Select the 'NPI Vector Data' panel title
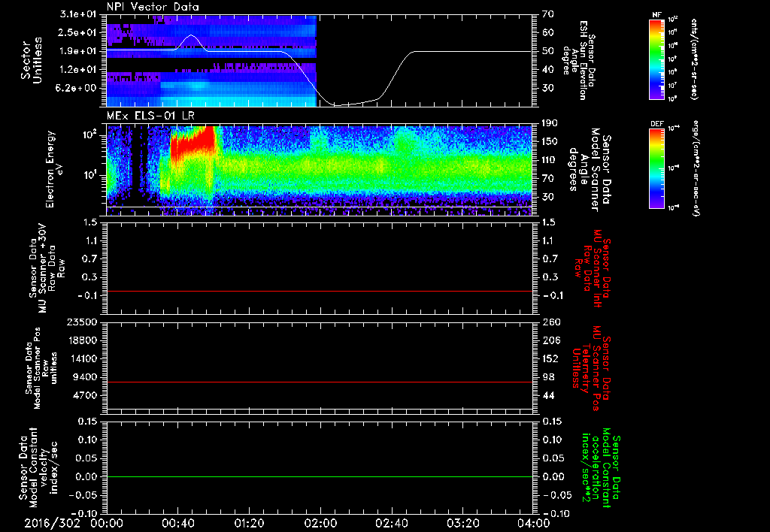Viewport: 770px width, 532px height. pos(153,7)
